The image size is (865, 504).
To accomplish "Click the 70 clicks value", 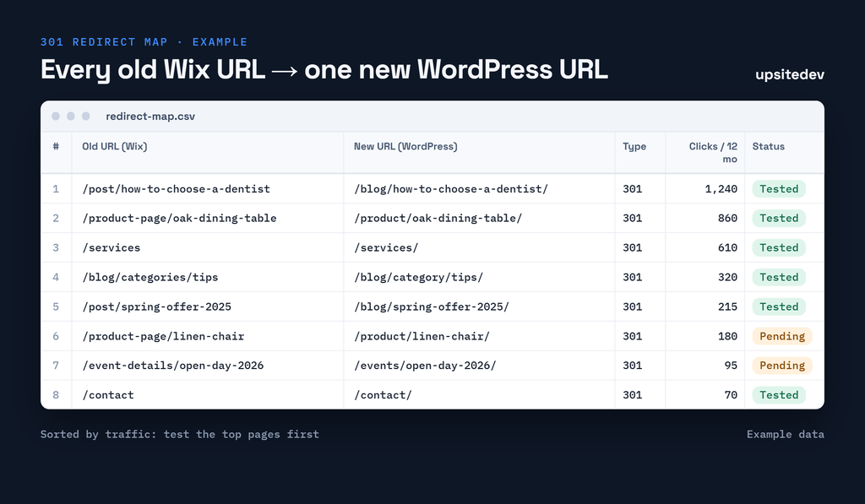I will 731,395.
